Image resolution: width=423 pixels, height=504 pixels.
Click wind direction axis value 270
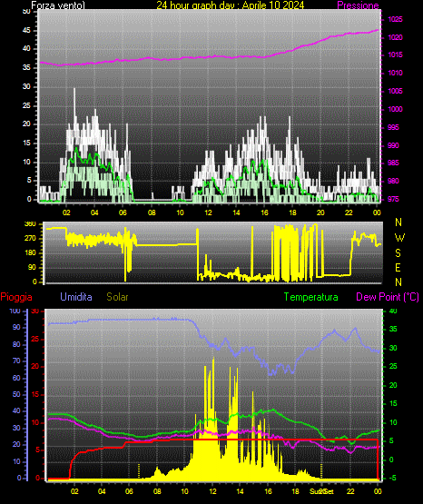30,239
